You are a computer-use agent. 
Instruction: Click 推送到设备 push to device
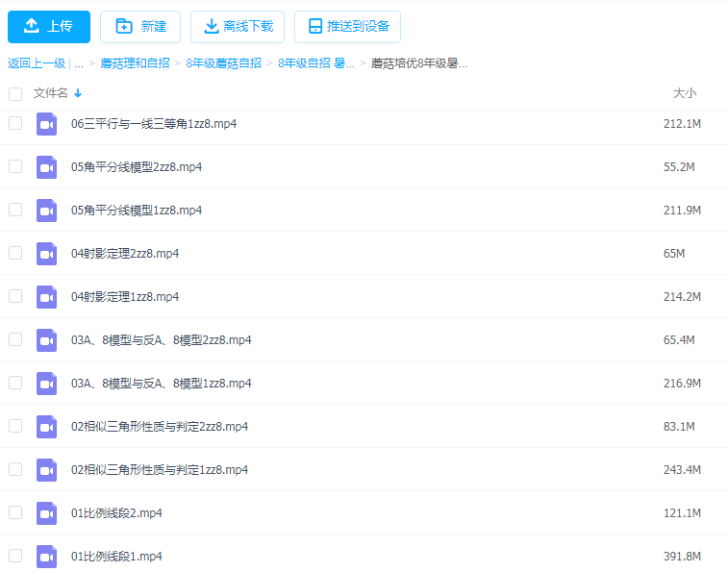347,27
